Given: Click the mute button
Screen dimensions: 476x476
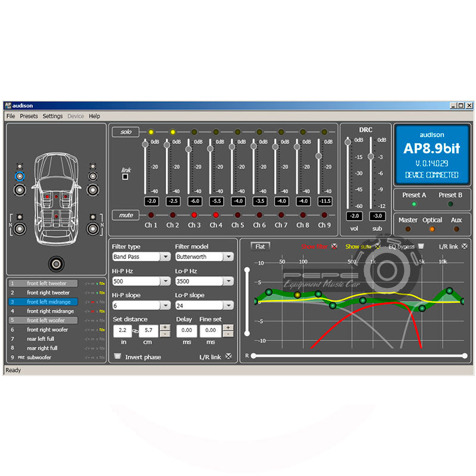Looking at the screenshot, I should 126,215.
